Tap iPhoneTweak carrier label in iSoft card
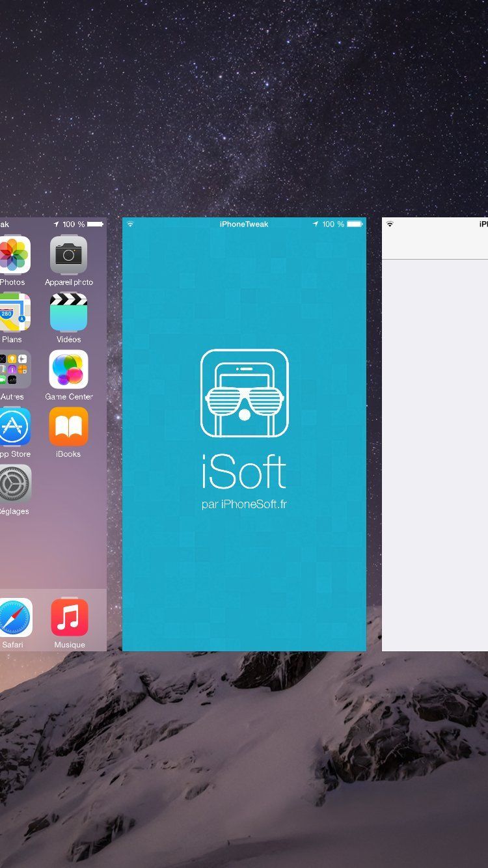This screenshot has height=868, width=488. [244, 224]
